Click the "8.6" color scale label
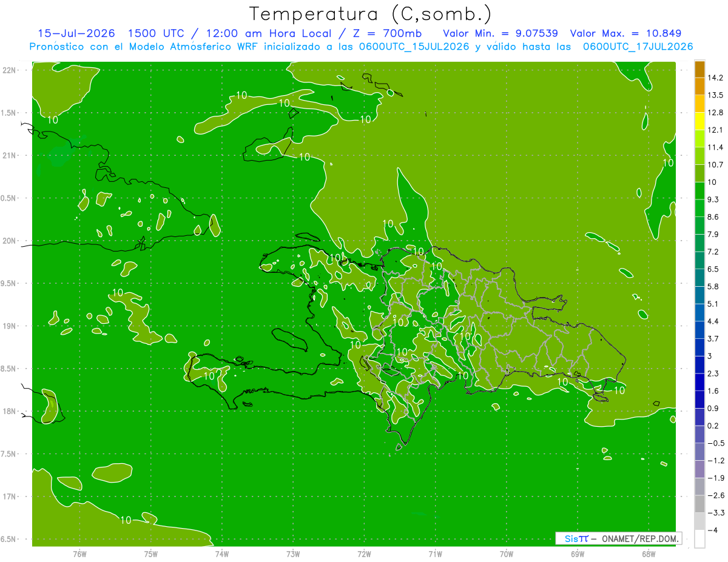Viewport: 728px width, 562px height. (713, 217)
